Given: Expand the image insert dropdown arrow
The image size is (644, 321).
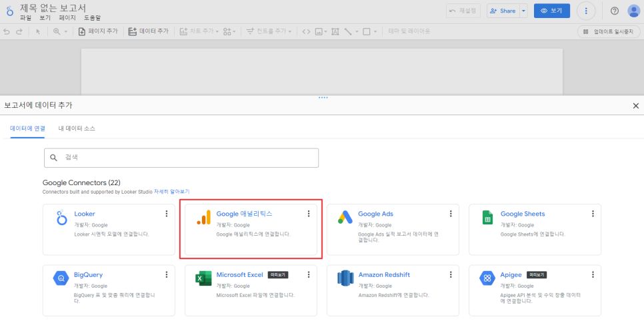Looking at the screenshot, I should point(326,31).
